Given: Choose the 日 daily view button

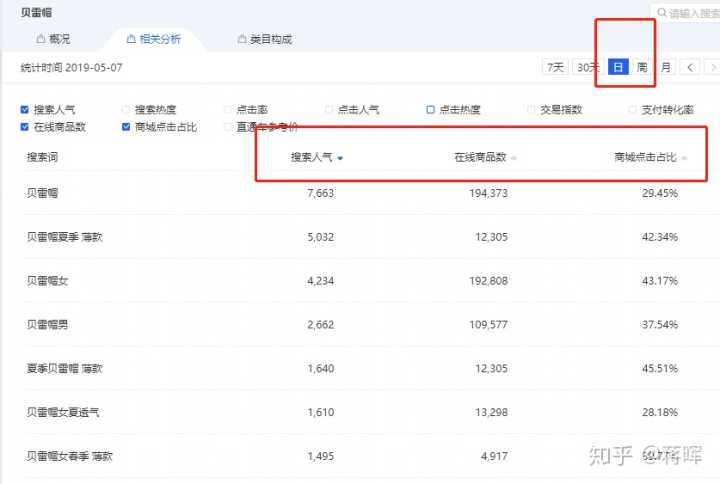Looking at the screenshot, I should tap(618, 67).
